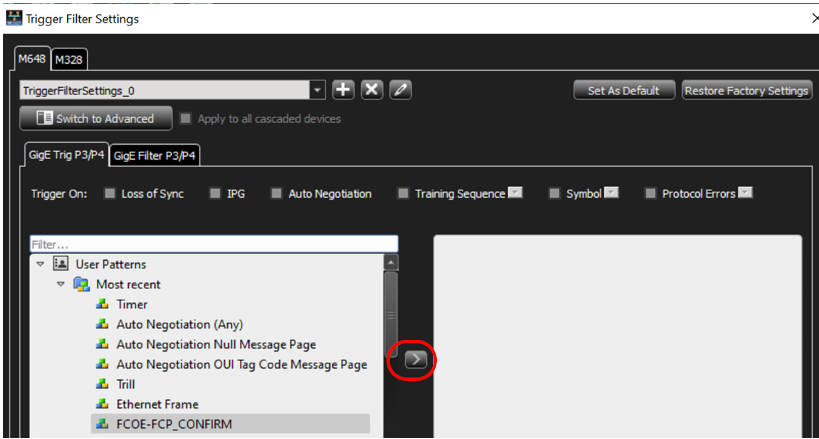Switch to the M328 device tab
This screenshot has height=439, width=819.
click(x=69, y=60)
